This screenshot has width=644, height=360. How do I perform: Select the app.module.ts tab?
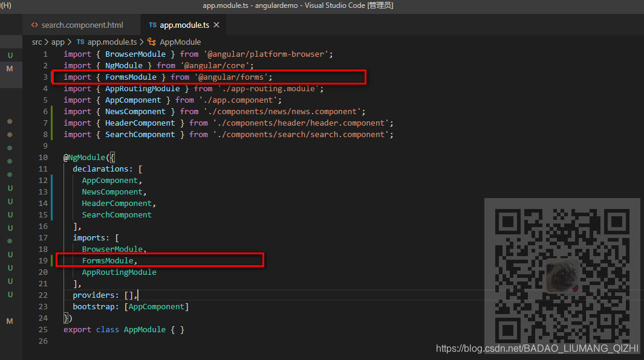pyautogui.click(x=181, y=25)
